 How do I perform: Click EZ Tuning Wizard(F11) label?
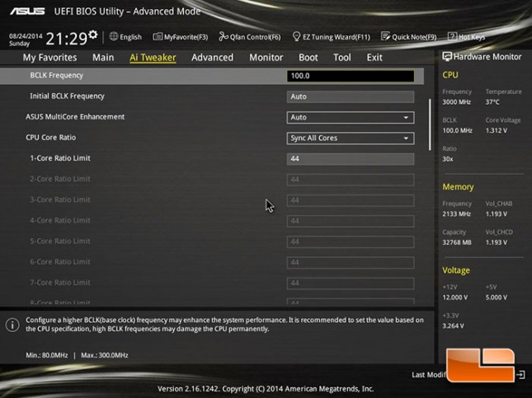(337, 37)
